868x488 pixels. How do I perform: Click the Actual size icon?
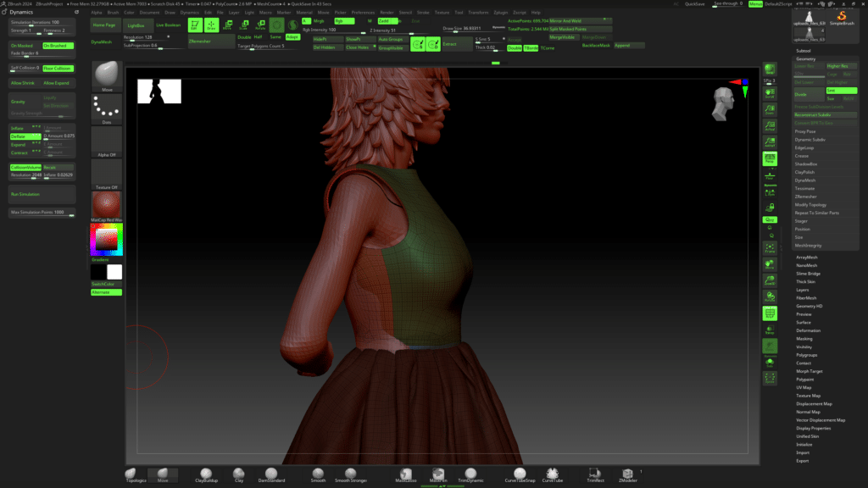coord(770,126)
